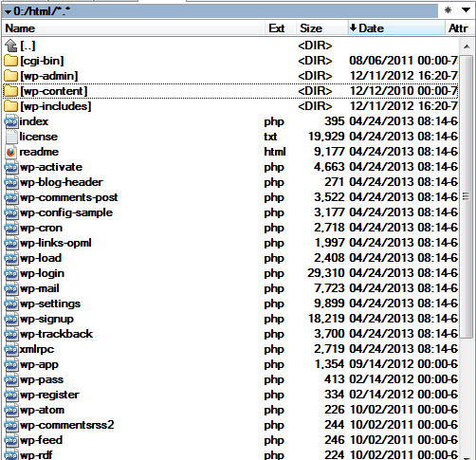Select the cgi-bin folder icon

pyautogui.click(x=11, y=61)
